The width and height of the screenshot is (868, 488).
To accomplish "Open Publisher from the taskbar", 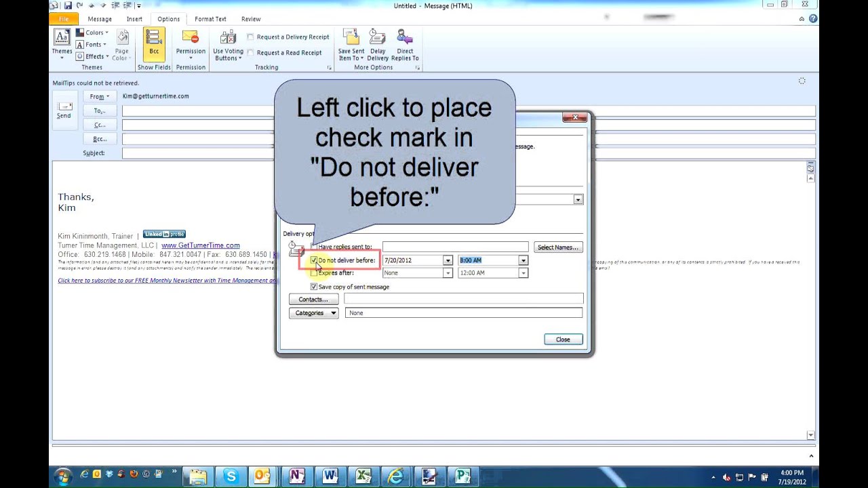I will [462, 476].
